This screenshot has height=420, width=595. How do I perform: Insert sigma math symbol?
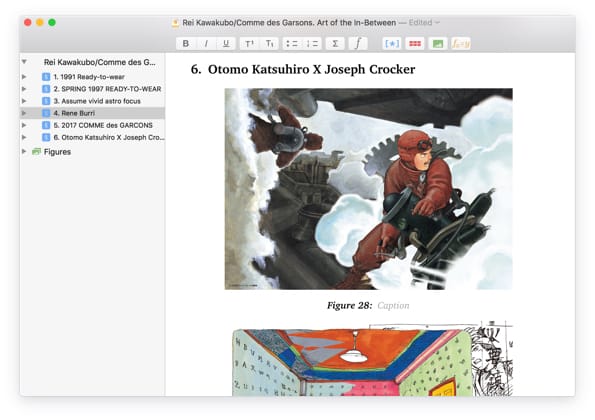335,44
